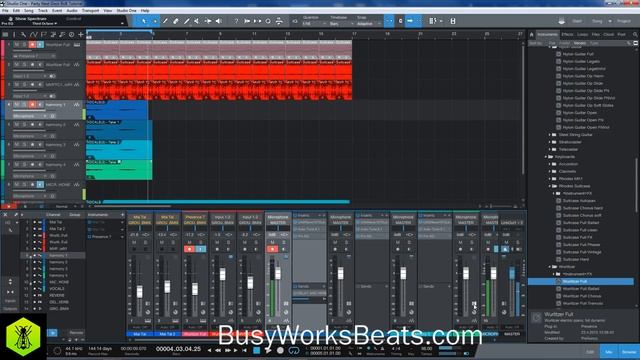
Task: Toggle monitor on Presence 7 mixer channel
Action: pyautogui.click(x=200, y=249)
